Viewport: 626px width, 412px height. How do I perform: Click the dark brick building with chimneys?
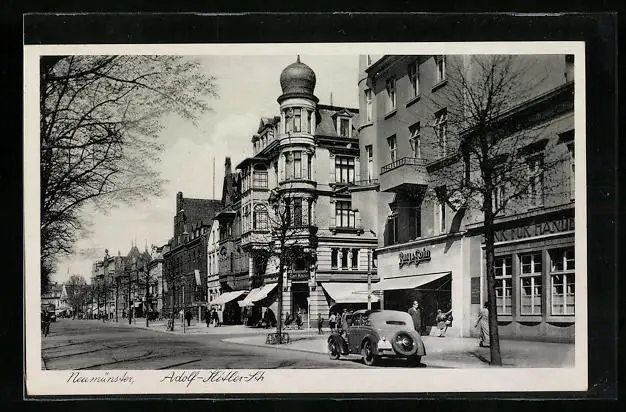point(190,245)
